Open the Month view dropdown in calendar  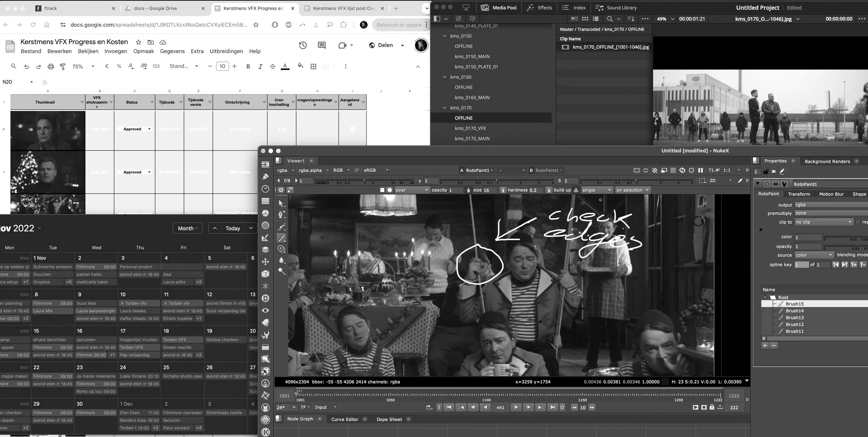[x=187, y=228]
